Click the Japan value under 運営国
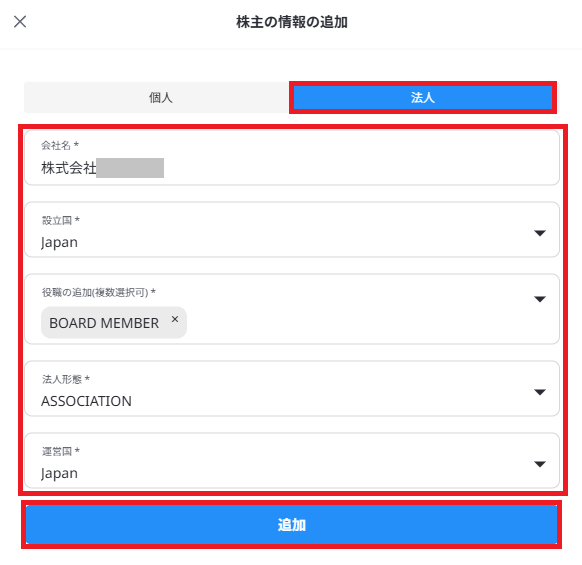This screenshot has height=565, width=582. click(59, 474)
